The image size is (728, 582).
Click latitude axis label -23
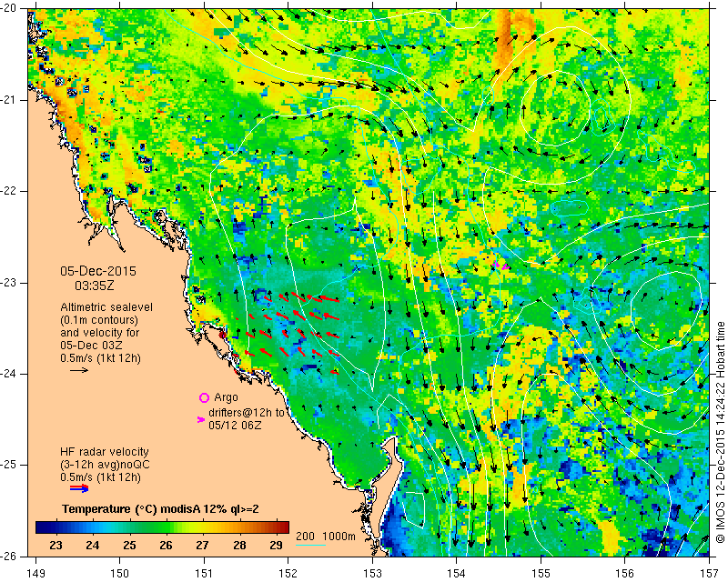click(x=10, y=283)
